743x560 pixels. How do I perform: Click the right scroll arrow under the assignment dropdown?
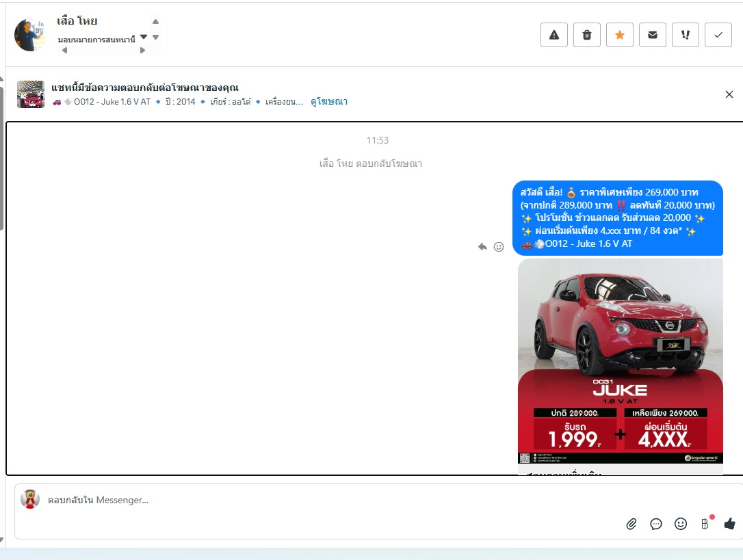pyautogui.click(x=142, y=50)
